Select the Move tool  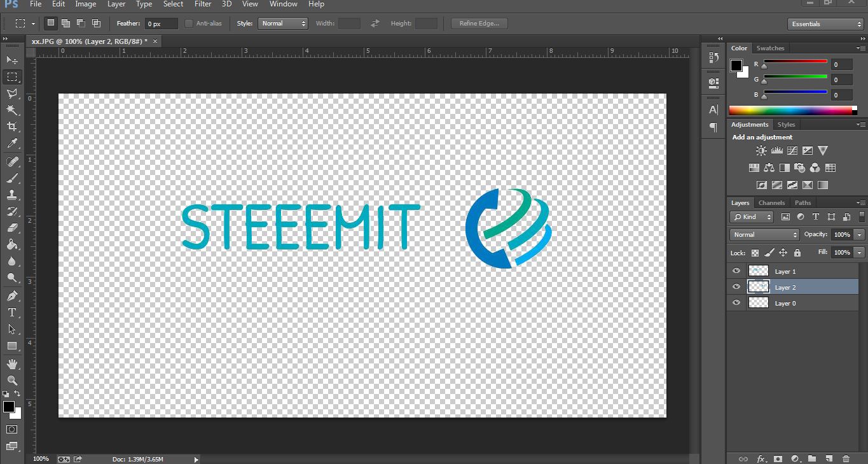[11, 60]
